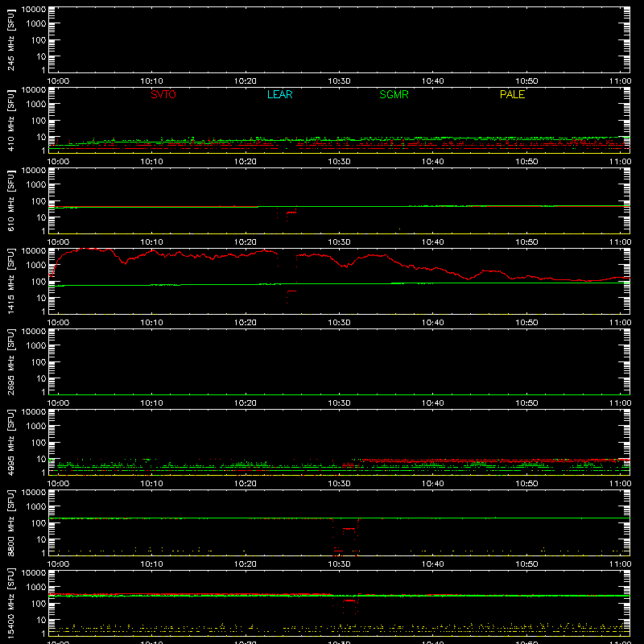The height and width of the screenshot is (644, 644).
Task: Click 100 on the 245 MHz y-axis
Action: tap(39, 40)
